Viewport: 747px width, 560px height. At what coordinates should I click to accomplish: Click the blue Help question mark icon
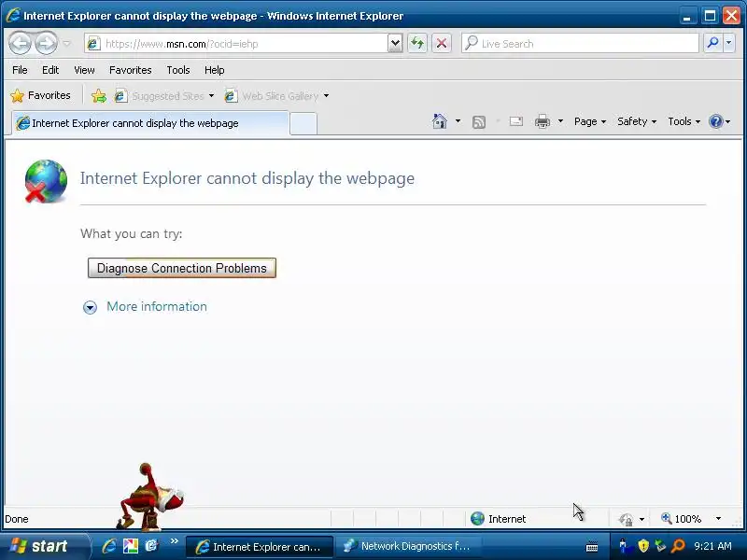715,121
